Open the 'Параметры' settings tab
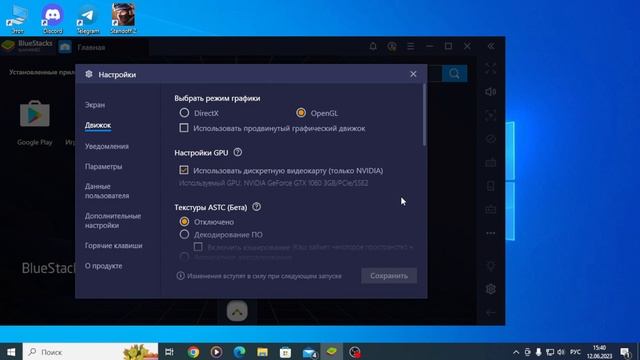 click(x=103, y=167)
